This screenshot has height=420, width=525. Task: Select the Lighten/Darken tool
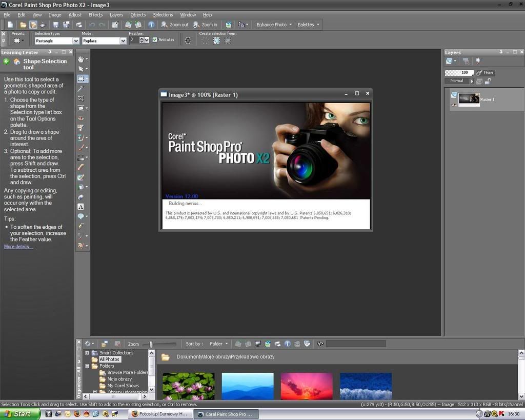click(80, 157)
